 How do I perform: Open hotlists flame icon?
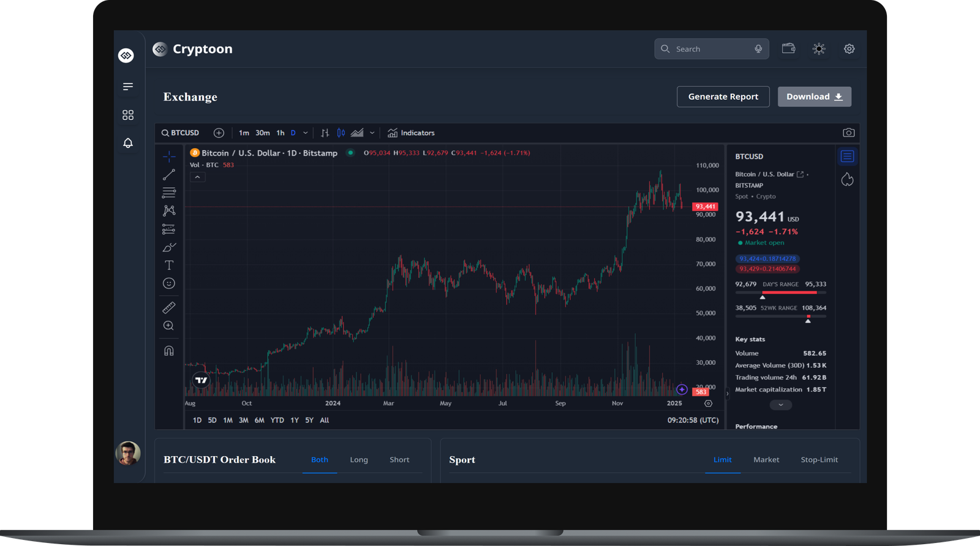pyautogui.click(x=847, y=179)
